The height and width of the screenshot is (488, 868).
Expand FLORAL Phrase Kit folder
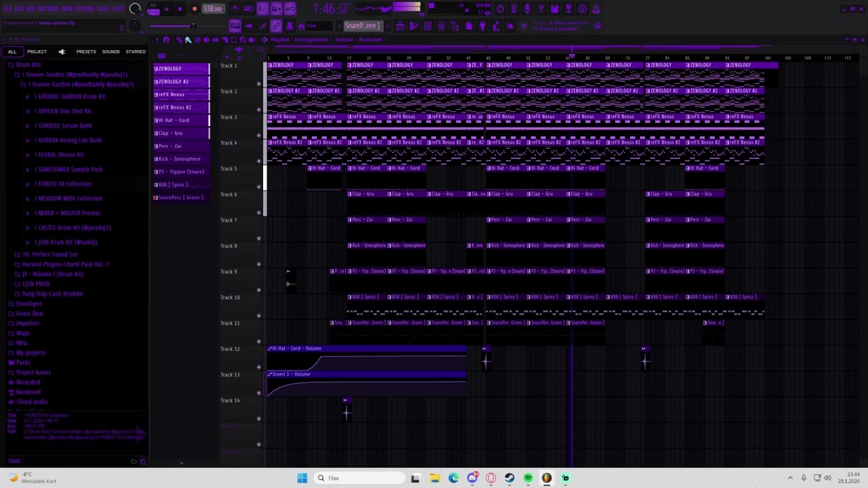pyautogui.click(x=27, y=155)
